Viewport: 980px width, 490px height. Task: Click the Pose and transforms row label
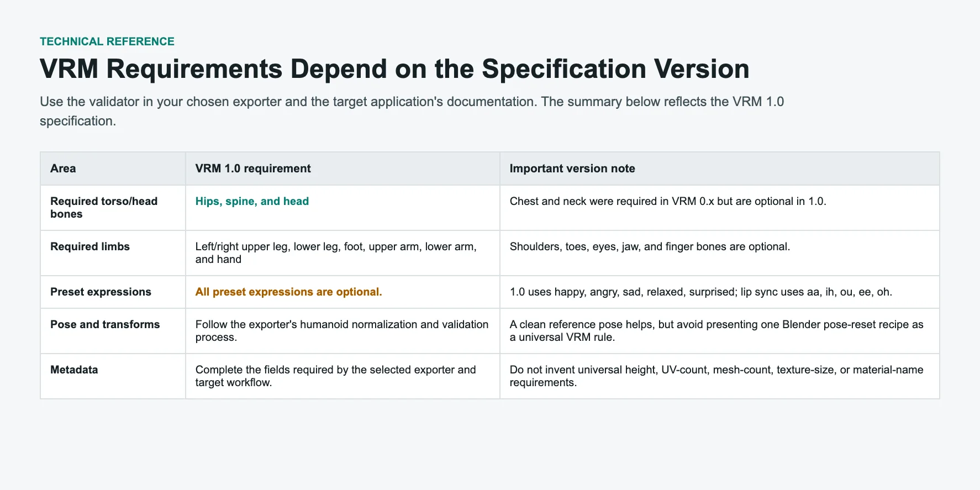[x=105, y=324]
